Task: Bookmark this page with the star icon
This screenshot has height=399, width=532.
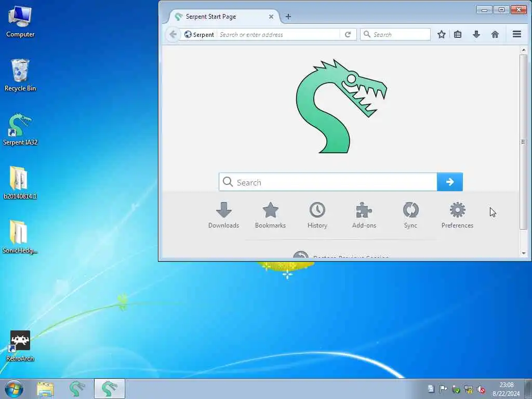Action: pyautogui.click(x=442, y=34)
